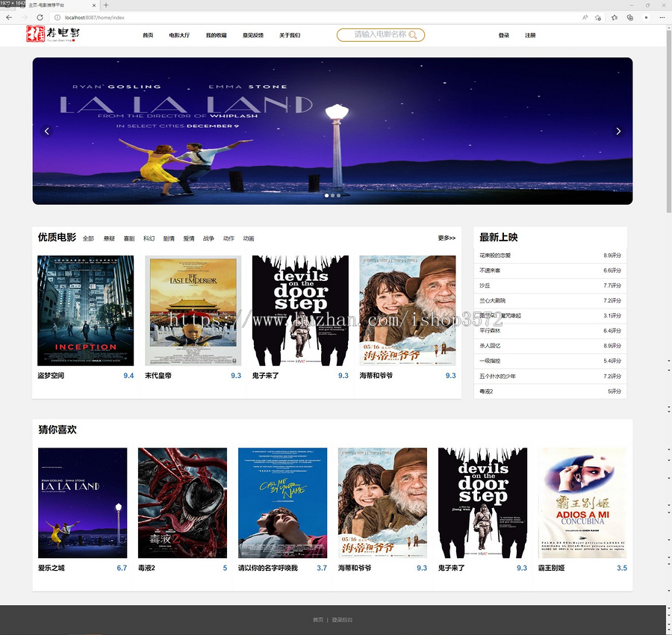Screen dimensions: 672x635
Task: Open 关于我们 in the navigation bar
Action: click(290, 35)
